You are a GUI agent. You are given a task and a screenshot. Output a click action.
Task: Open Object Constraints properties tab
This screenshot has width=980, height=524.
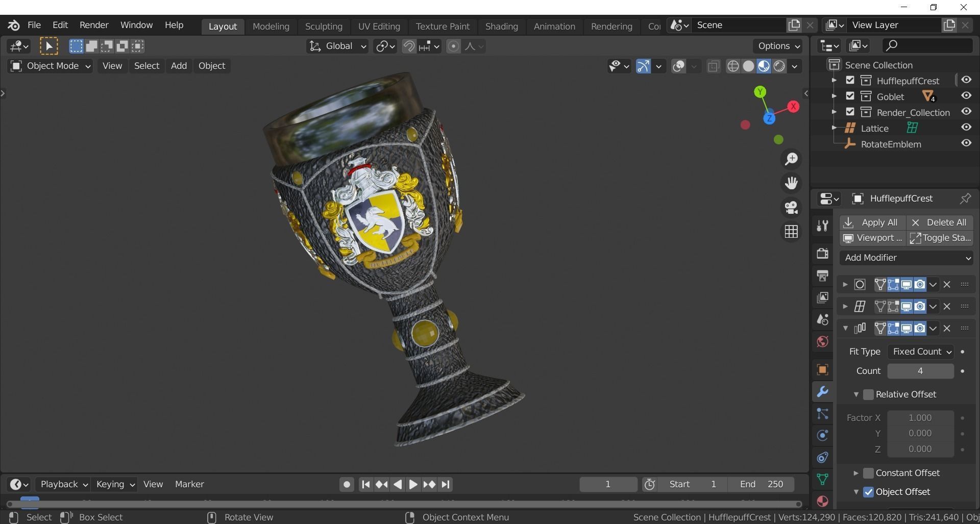pos(822,458)
